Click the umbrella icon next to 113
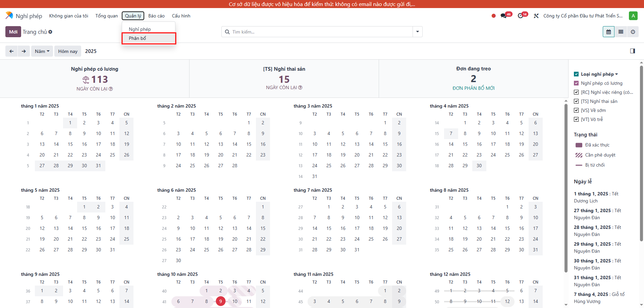 [86, 79]
